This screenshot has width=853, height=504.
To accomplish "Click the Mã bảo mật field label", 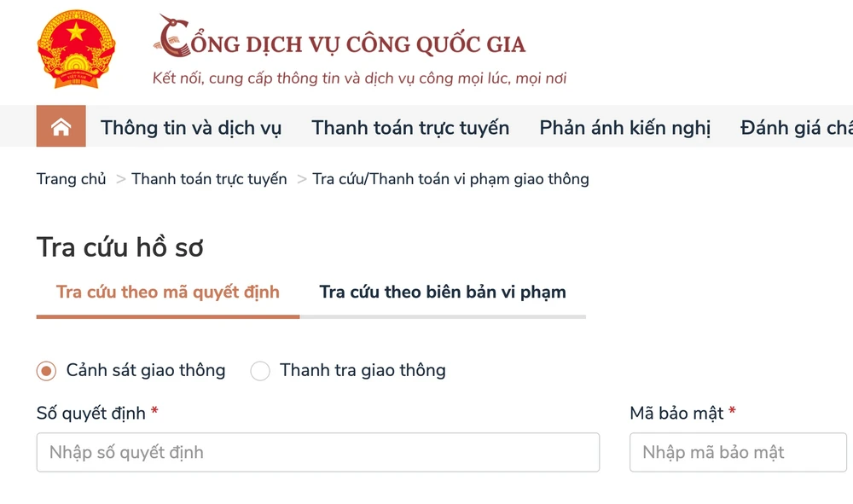I will click(678, 413).
